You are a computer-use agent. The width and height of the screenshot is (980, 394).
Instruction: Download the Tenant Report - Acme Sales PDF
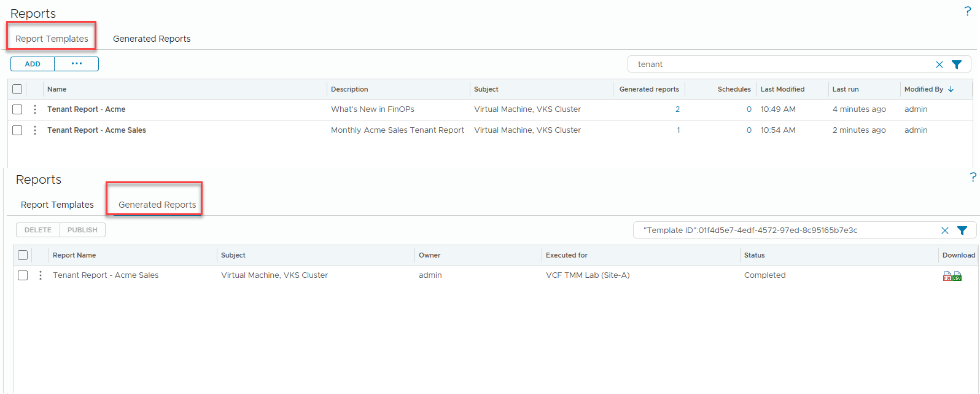tap(947, 277)
